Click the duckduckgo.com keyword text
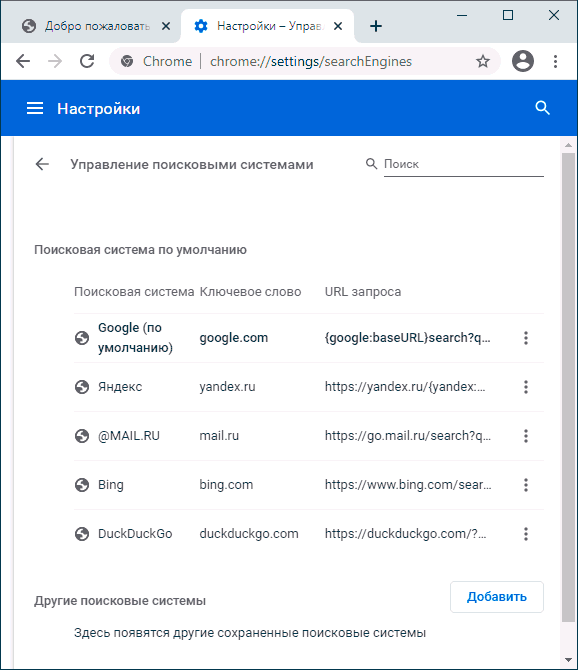This screenshot has height=670, width=578. [x=249, y=534]
